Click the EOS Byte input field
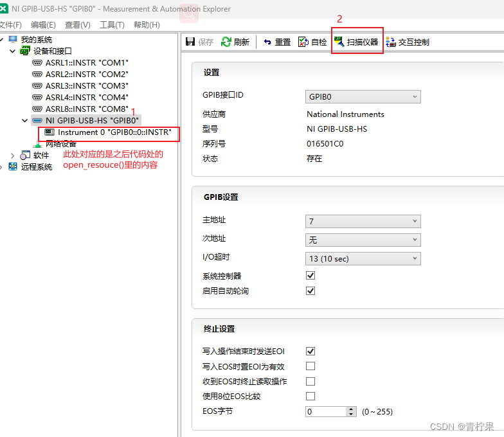504x437 pixels. (x=326, y=411)
